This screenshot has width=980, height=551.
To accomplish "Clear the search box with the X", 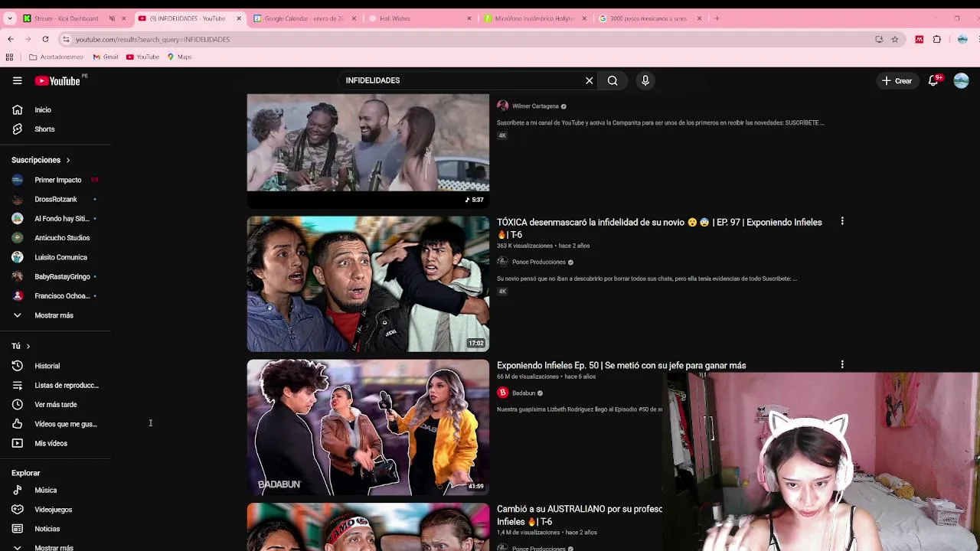I will coord(589,80).
